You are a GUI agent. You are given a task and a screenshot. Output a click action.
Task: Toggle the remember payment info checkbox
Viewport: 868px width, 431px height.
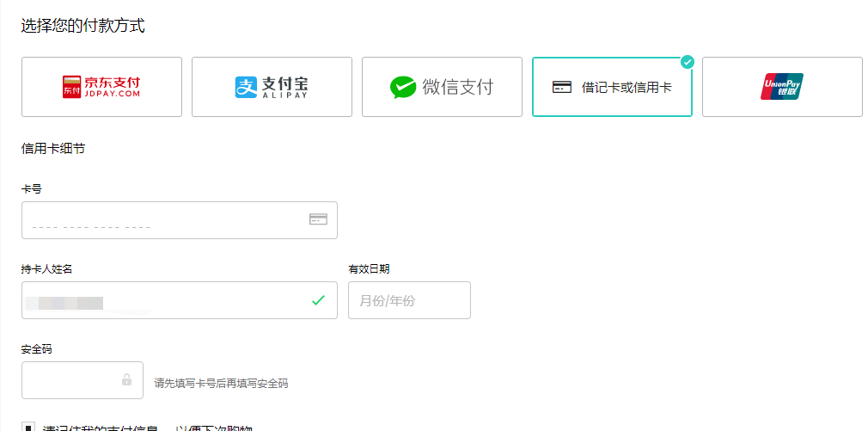tap(28, 427)
